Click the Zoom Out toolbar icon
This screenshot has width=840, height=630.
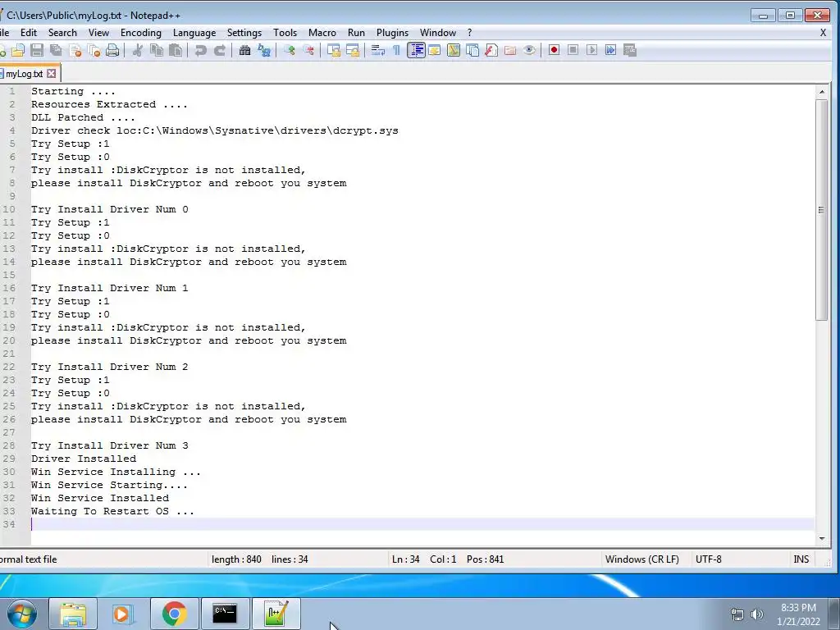(x=308, y=50)
